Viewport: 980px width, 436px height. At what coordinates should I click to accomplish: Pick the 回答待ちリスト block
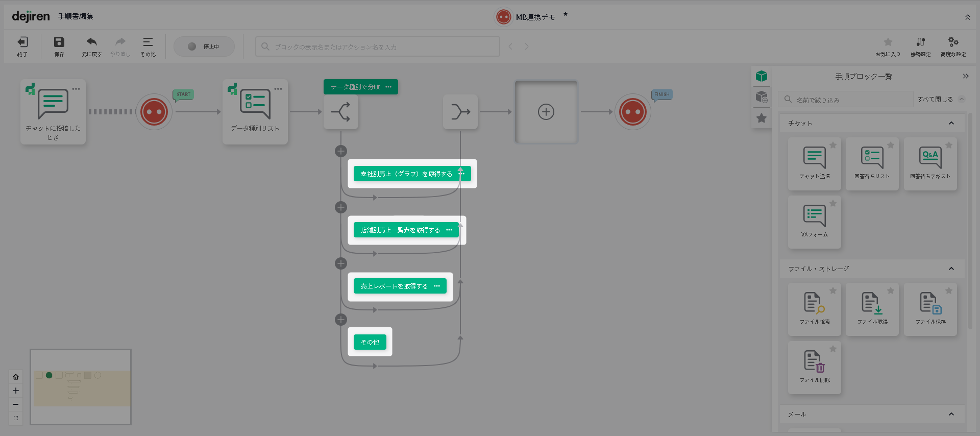coord(872,164)
